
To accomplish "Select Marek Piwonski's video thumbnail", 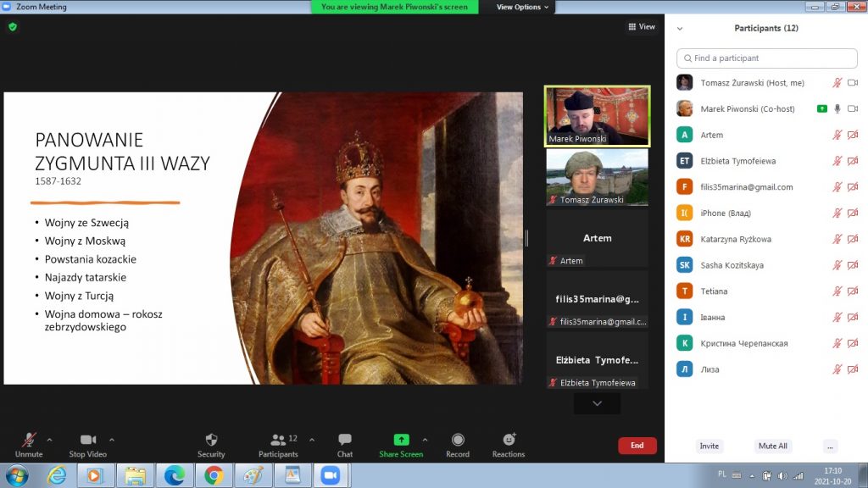I will (x=597, y=115).
